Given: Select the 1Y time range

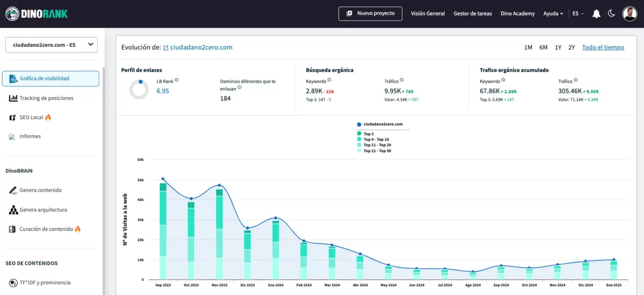Looking at the screenshot, I should 558,47.
